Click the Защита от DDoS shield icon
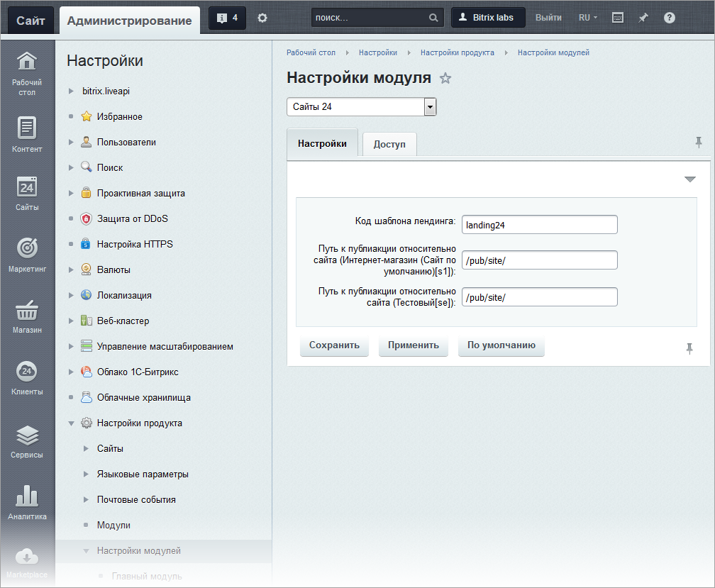This screenshot has width=715, height=588. pyautogui.click(x=87, y=218)
